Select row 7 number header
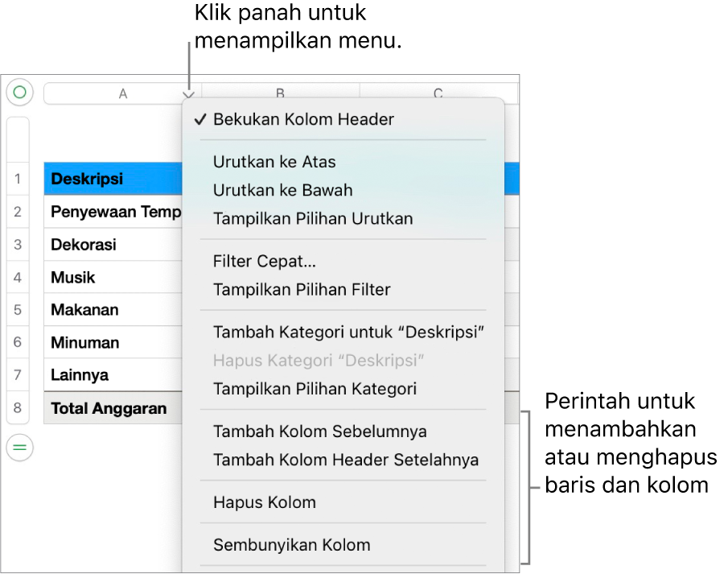The height and width of the screenshot is (574, 728). [18, 374]
